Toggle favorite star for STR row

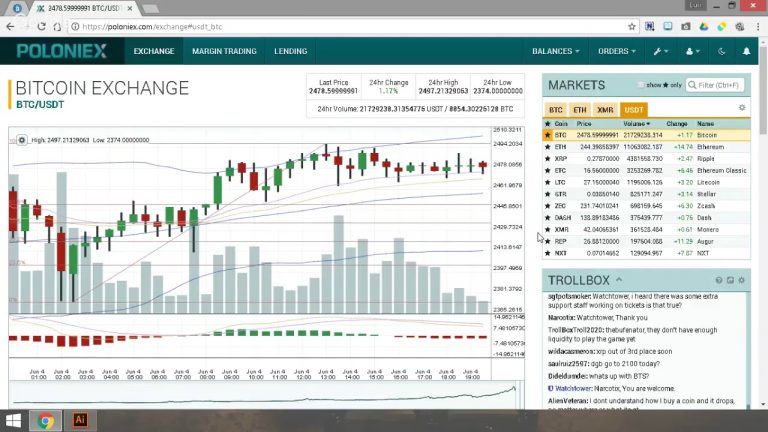click(548, 194)
